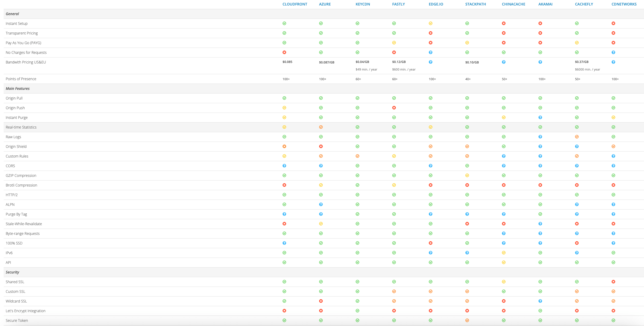Click orange icon for StackPath Secure Token
The width and height of the screenshot is (644, 326).
click(467, 321)
